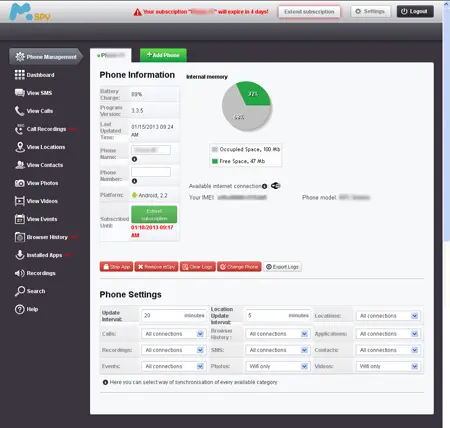Click the View Videos film icon

(x=20, y=201)
